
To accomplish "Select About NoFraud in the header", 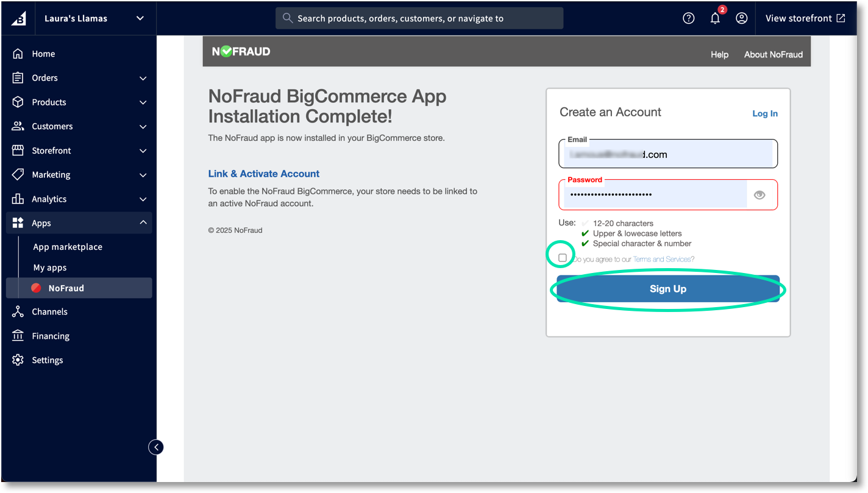I will tap(773, 54).
